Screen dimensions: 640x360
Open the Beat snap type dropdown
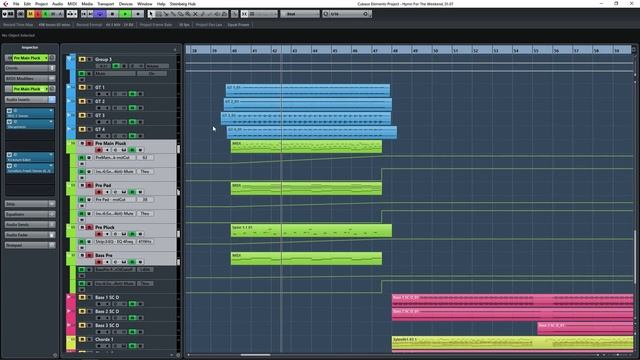tap(300, 14)
